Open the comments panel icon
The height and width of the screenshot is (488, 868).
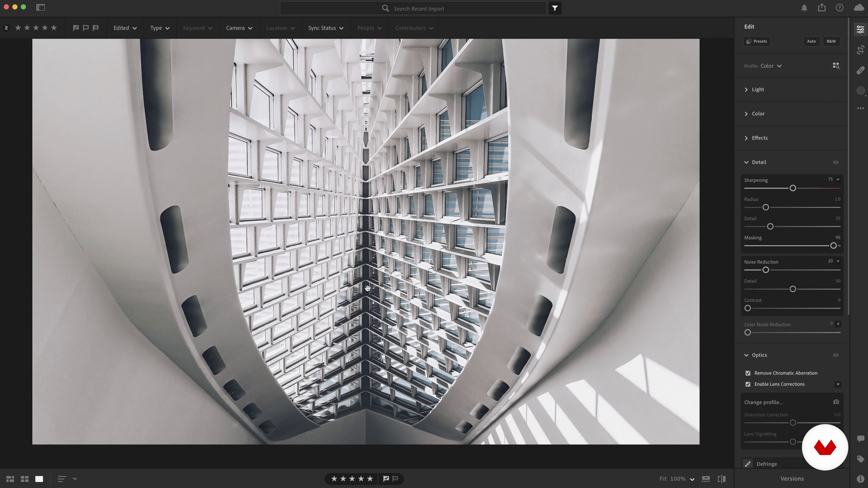point(861,439)
